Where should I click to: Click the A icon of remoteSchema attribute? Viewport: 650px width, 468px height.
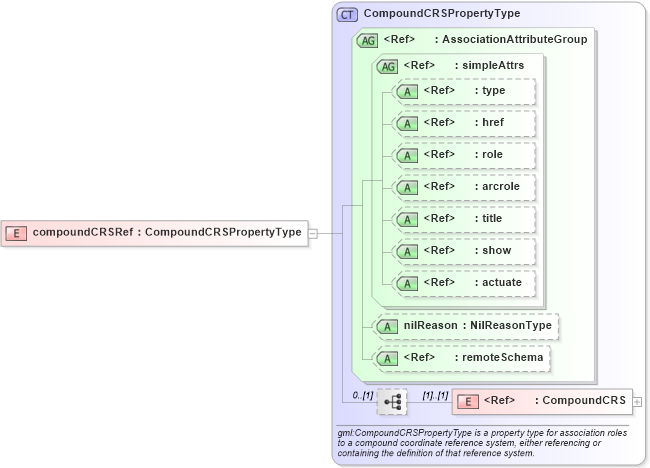[x=387, y=359]
